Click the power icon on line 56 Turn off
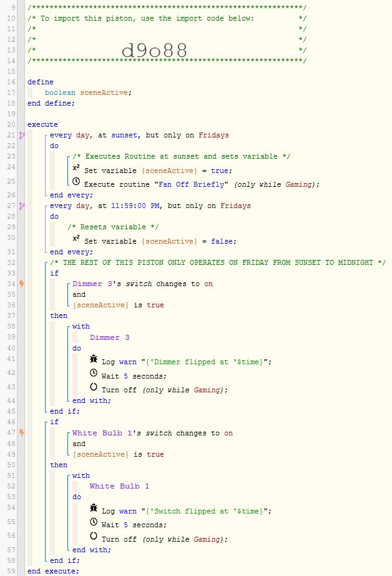Image resolution: width=392 pixels, height=576 pixels. click(x=94, y=536)
